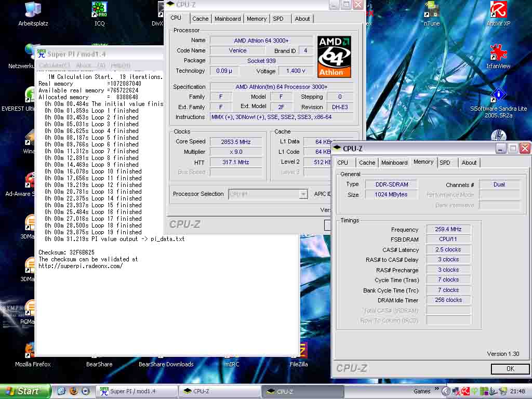Open Help menu in Super PI
The width and height of the screenshot is (532, 399).
click(120, 65)
